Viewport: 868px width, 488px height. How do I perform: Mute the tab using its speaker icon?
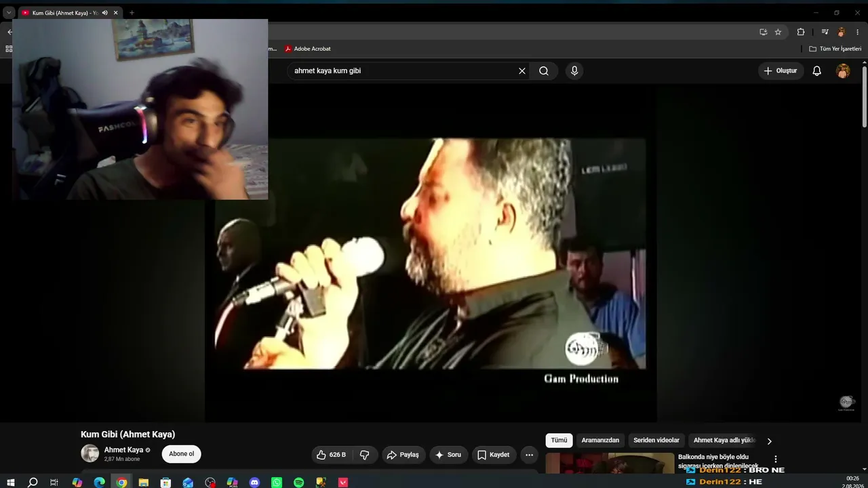[104, 13]
